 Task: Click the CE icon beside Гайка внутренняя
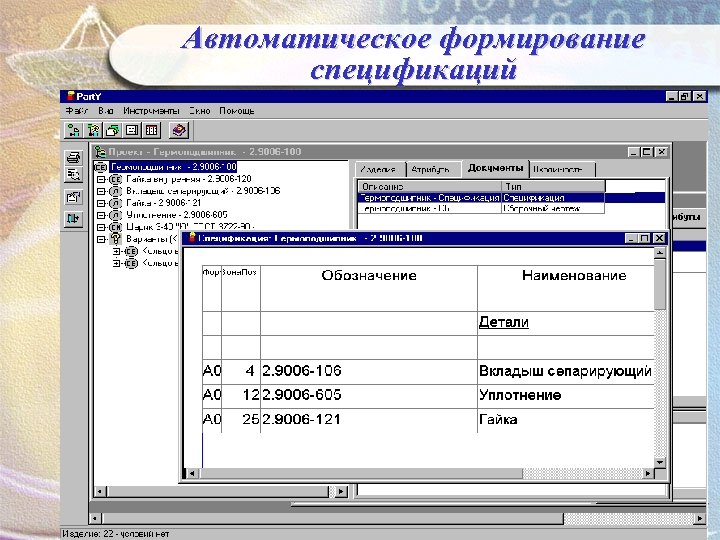point(115,179)
